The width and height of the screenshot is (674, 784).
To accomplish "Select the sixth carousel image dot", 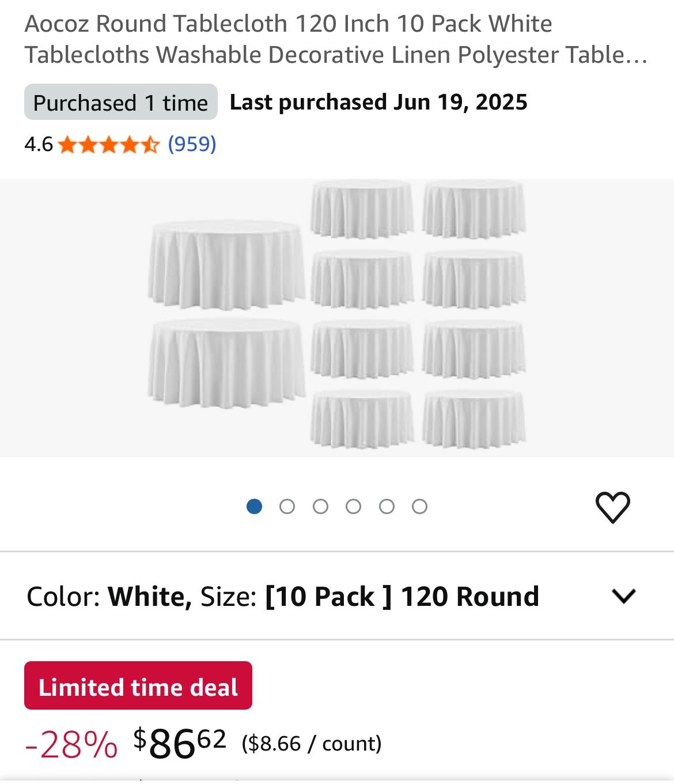I will click(420, 507).
